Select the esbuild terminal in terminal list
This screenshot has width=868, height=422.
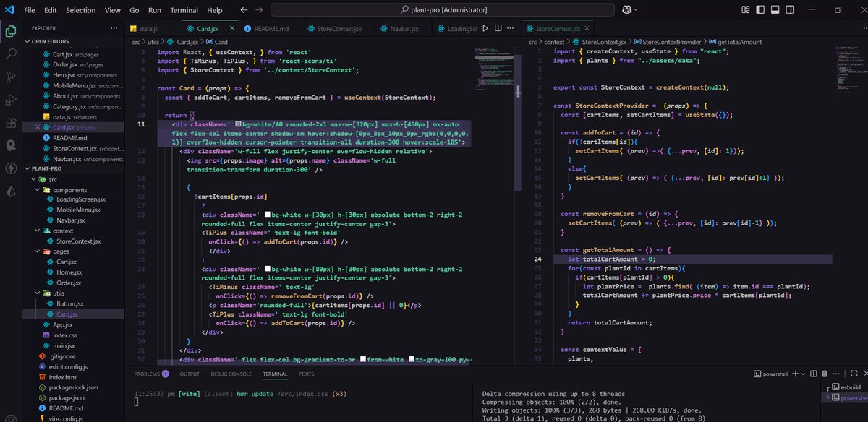(844, 387)
